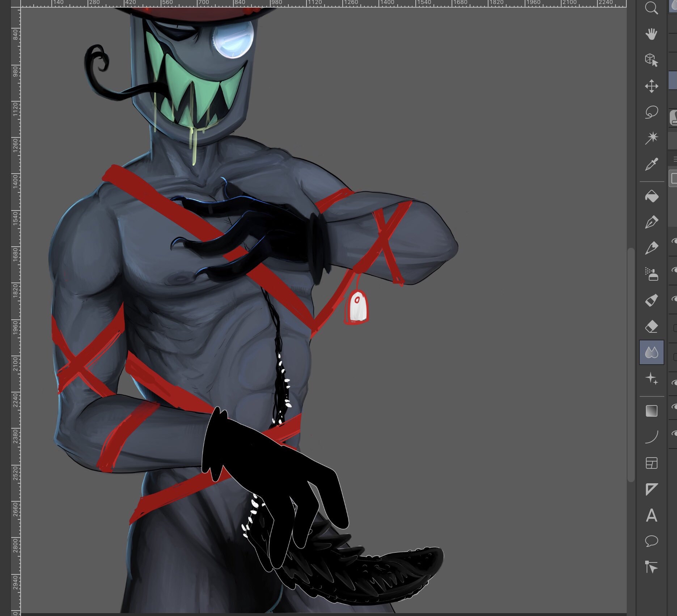Choose the Fill paint bucket tool
Screen dimensions: 677x616
tap(651, 196)
